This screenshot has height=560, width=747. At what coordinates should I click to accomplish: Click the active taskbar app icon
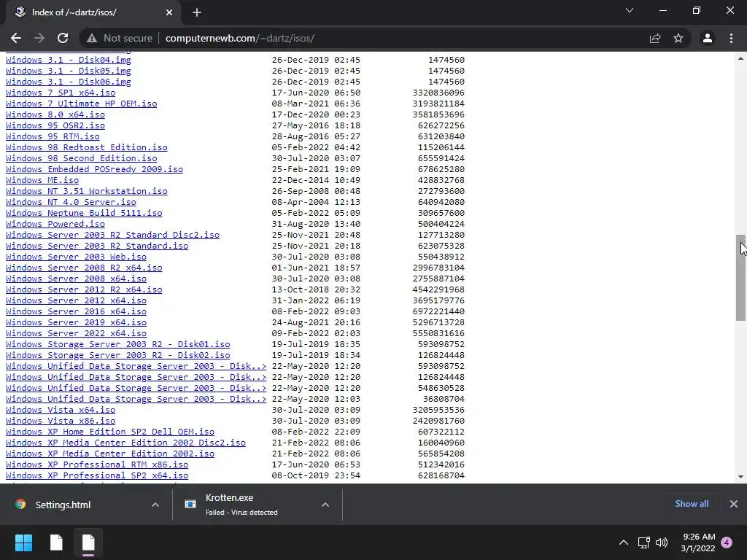tap(88, 542)
